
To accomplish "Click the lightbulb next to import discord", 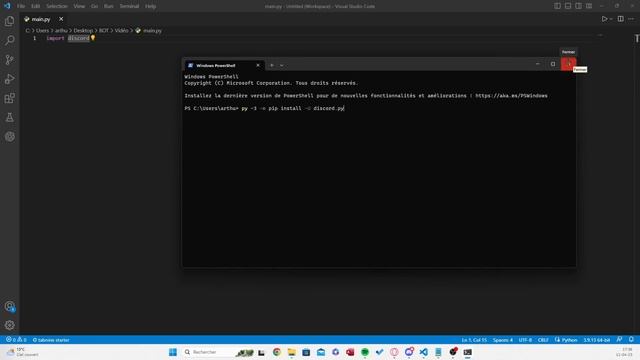I will [x=93, y=38].
